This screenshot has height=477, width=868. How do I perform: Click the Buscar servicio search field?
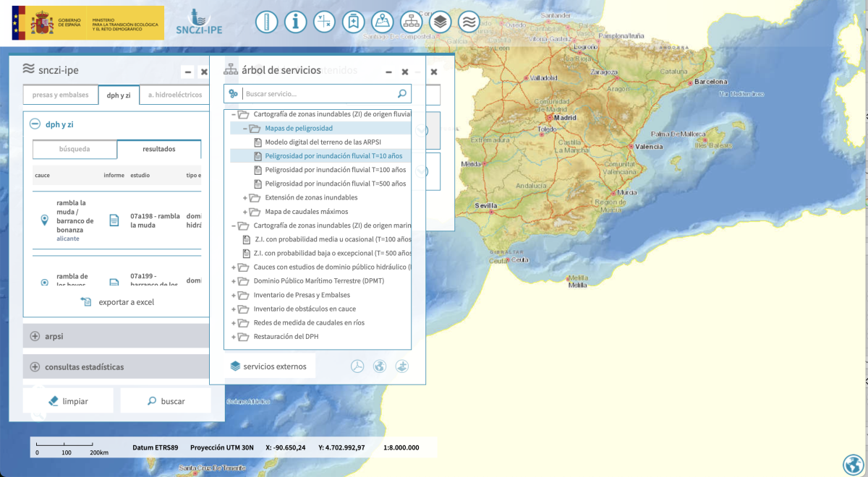coord(318,94)
